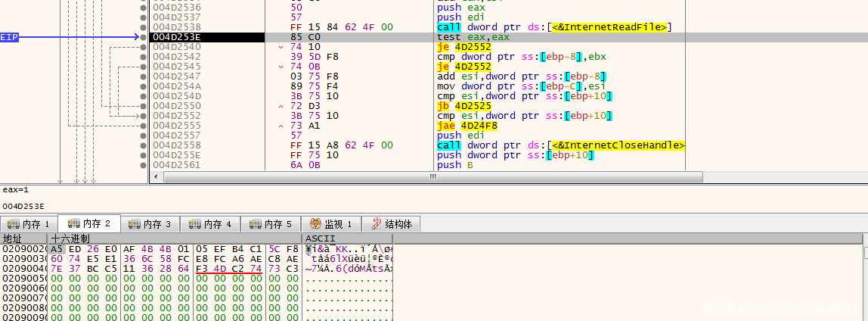Viewport: 868px width, 321px height.
Task: Click jump-up arrow icon at 004D2550
Action: [281, 106]
